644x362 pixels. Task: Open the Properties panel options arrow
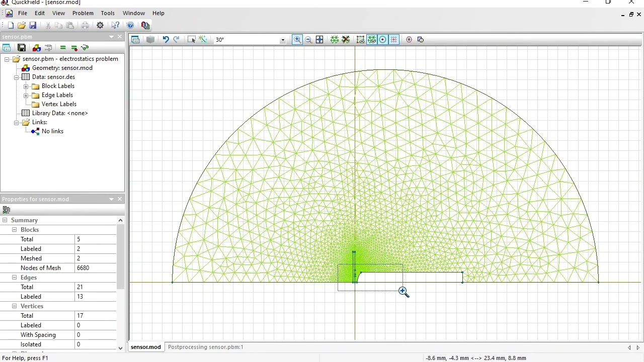click(111, 199)
